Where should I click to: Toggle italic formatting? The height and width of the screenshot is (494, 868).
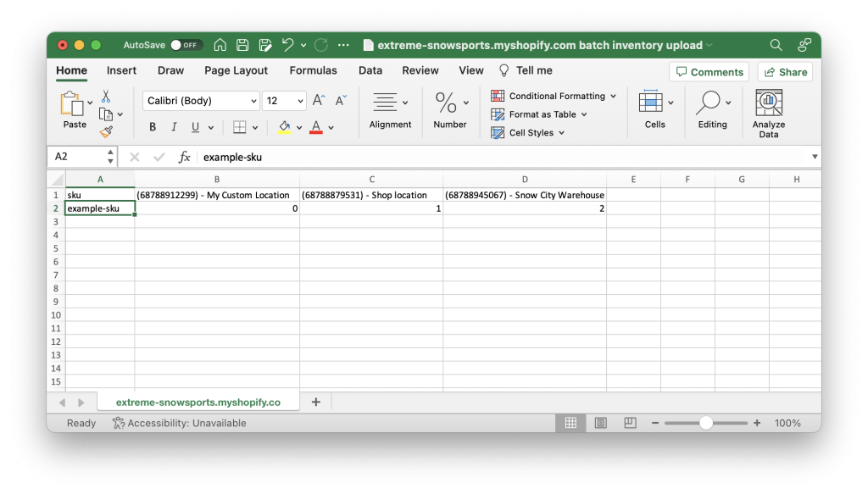173,126
